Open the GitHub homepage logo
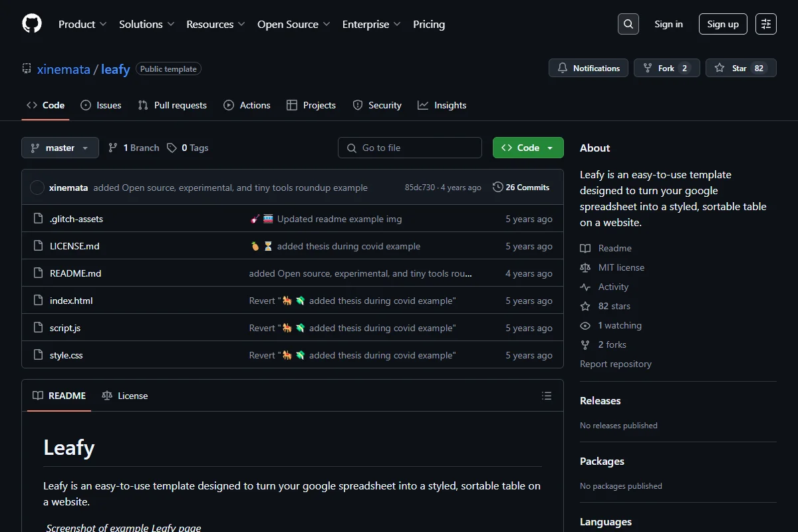Viewport: 798px width, 532px height. coord(32,24)
